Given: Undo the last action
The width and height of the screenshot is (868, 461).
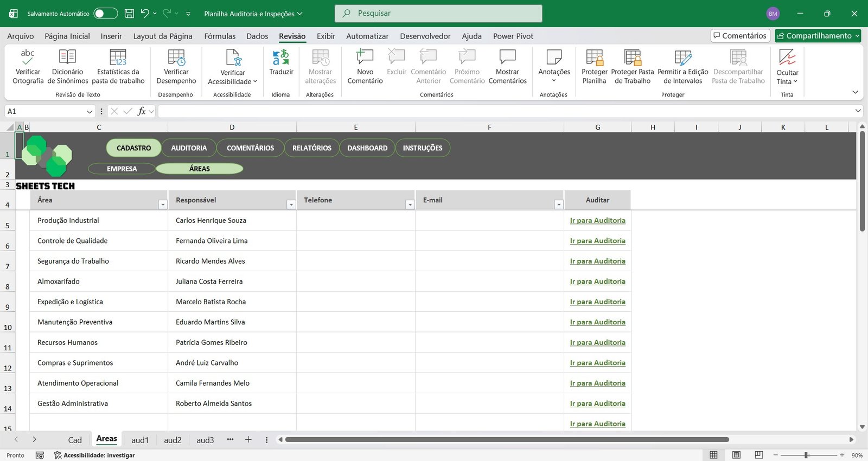Looking at the screenshot, I should point(145,14).
